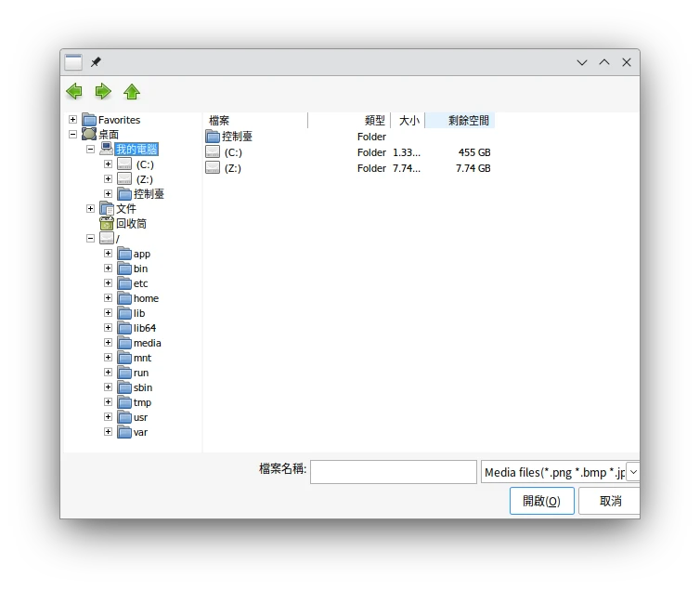Image resolution: width=700 pixels, height=590 pixels.
Task: Open the Media files type dropdown
Action: [633, 472]
